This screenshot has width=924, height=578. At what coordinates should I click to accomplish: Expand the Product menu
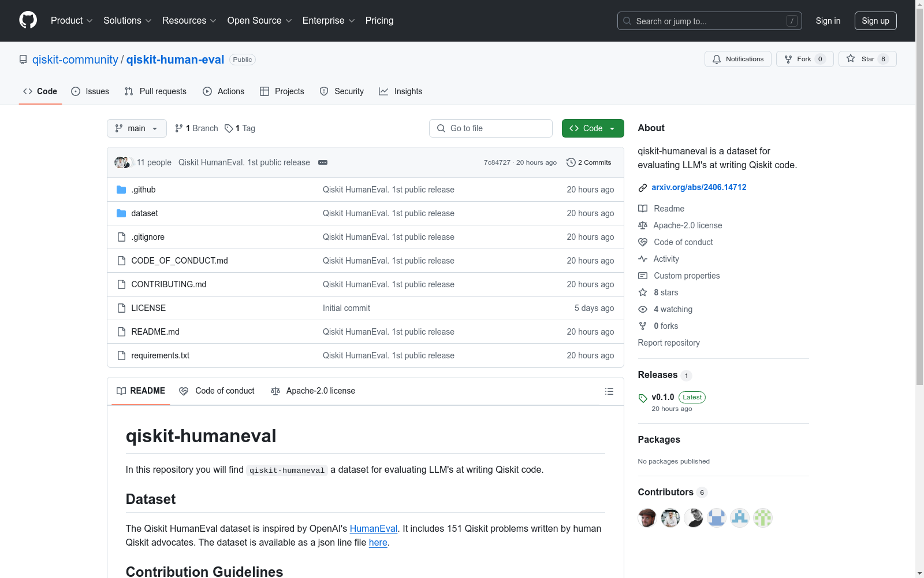tap(72, 21)
